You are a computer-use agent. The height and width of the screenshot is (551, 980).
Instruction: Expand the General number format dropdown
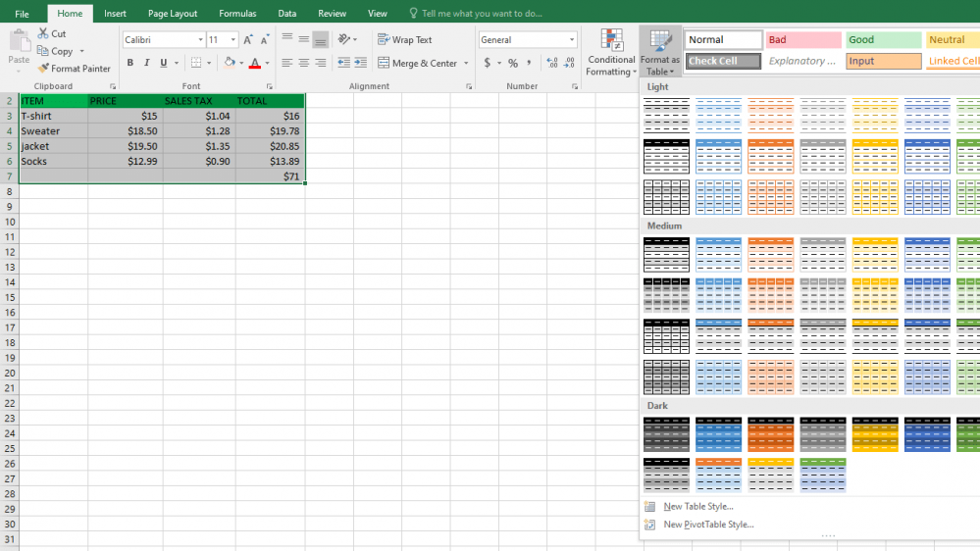pyautogui.click(x=528, y=39)
